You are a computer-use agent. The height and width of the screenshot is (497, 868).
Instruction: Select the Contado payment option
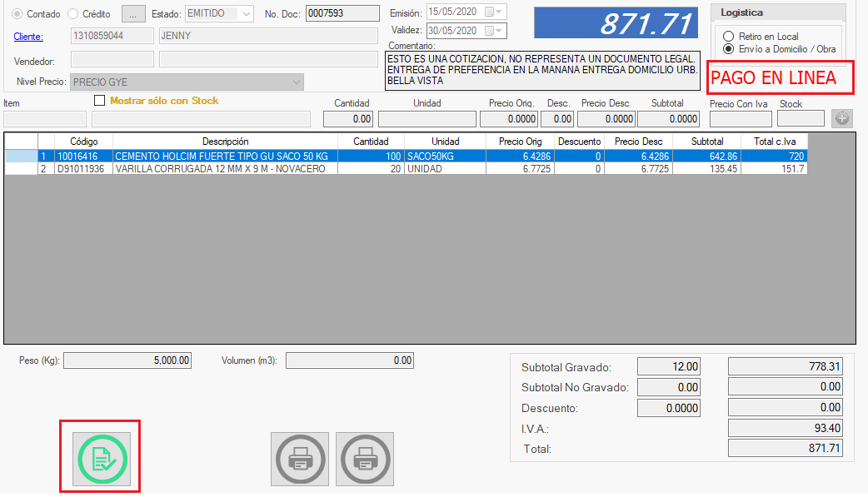20,14
